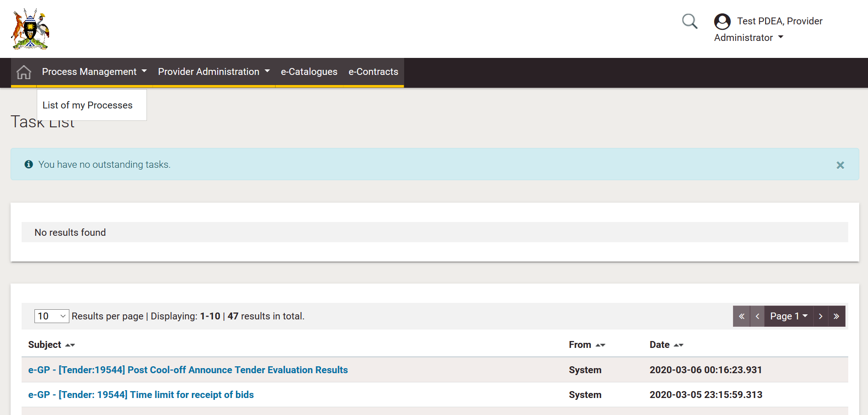
Task: Open the e-Catalogues menu item
Action: [309, 72]
